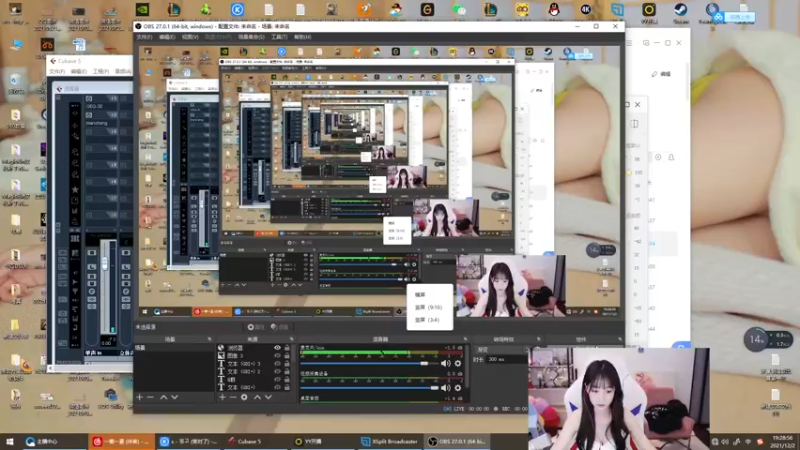Add a new source with the plus icon

(222, 397)
